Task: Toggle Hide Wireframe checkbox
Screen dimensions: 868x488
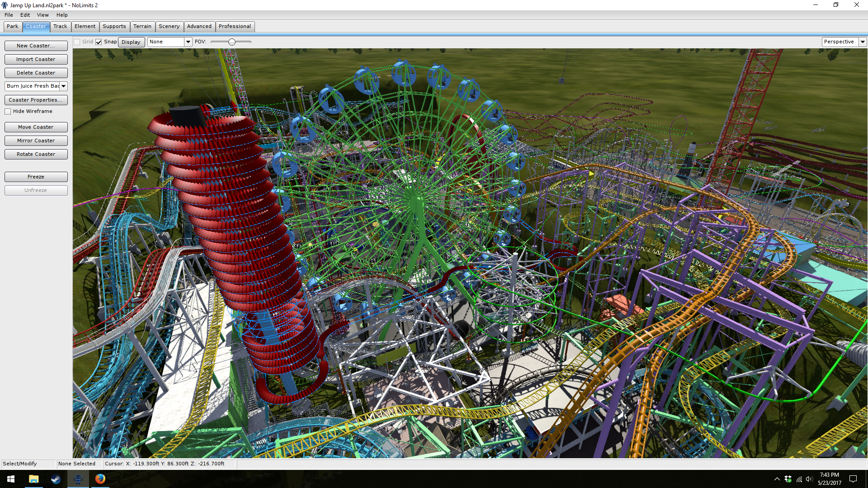Action: point(8,112)
